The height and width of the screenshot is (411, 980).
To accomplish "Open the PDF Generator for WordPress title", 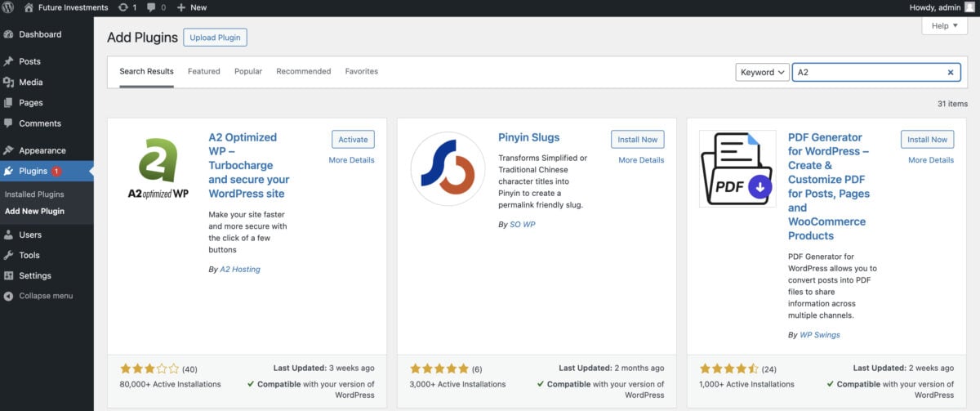I will (829, 187).
